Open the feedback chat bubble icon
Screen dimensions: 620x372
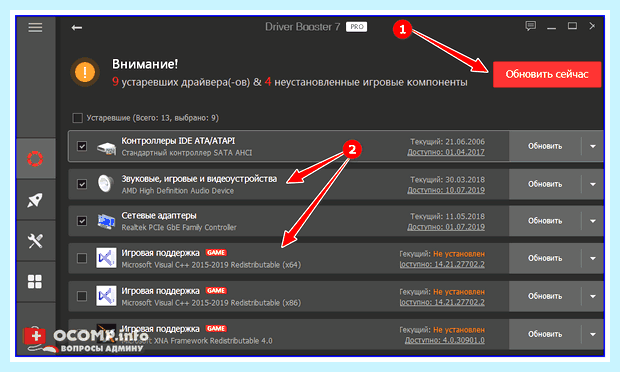click(x=530, y=26)
